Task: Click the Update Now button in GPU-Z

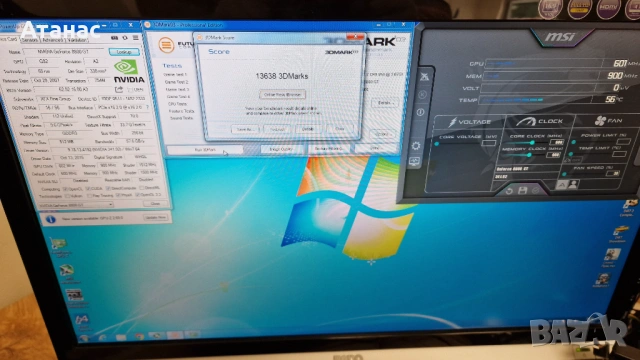Action: pyautogui.click(x=156, y=218)
